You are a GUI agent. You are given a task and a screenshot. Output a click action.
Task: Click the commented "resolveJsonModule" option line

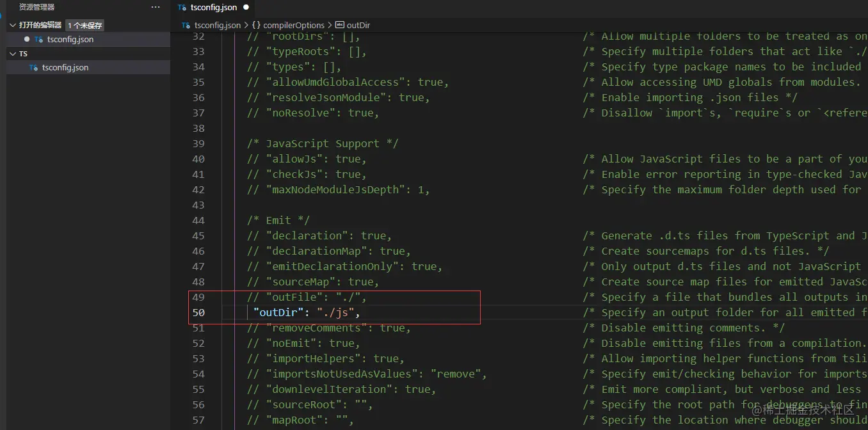point(339,97)
